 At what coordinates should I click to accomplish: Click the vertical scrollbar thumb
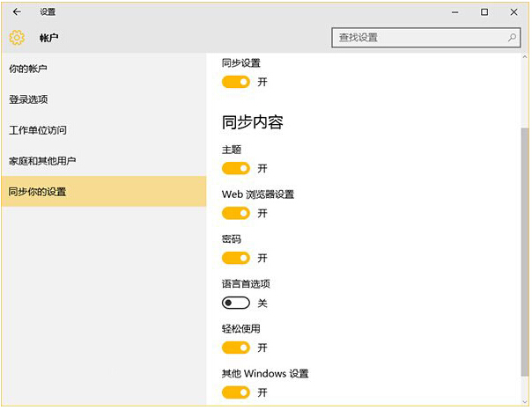pyautogui.click(x=526, y=255)
